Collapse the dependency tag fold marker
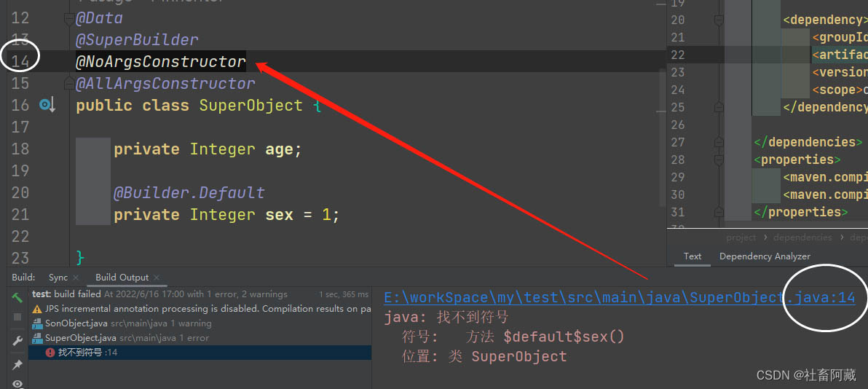Screen dimensions: 868x389 (719, 20)
